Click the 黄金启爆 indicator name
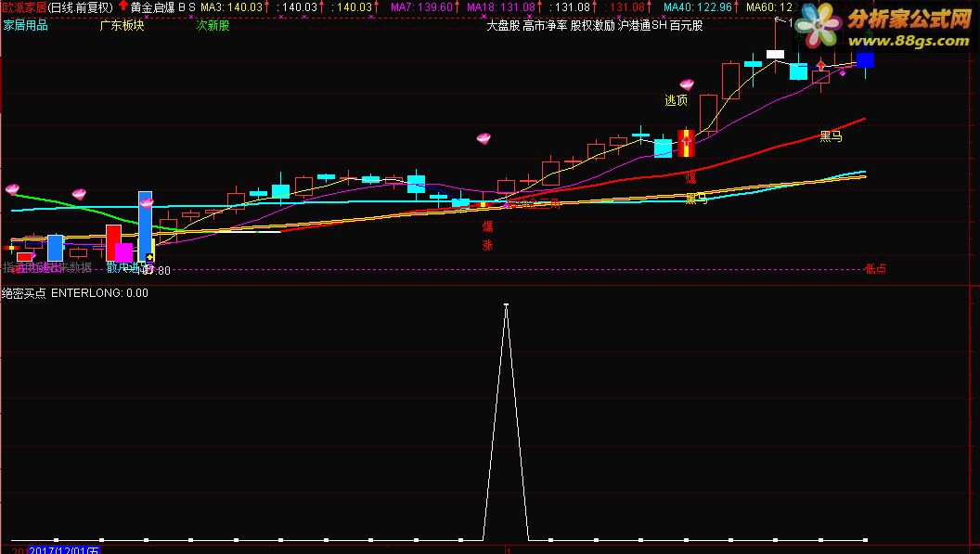Image resolution: width=980 pixels, height=554 pixels. coord(152,7)
